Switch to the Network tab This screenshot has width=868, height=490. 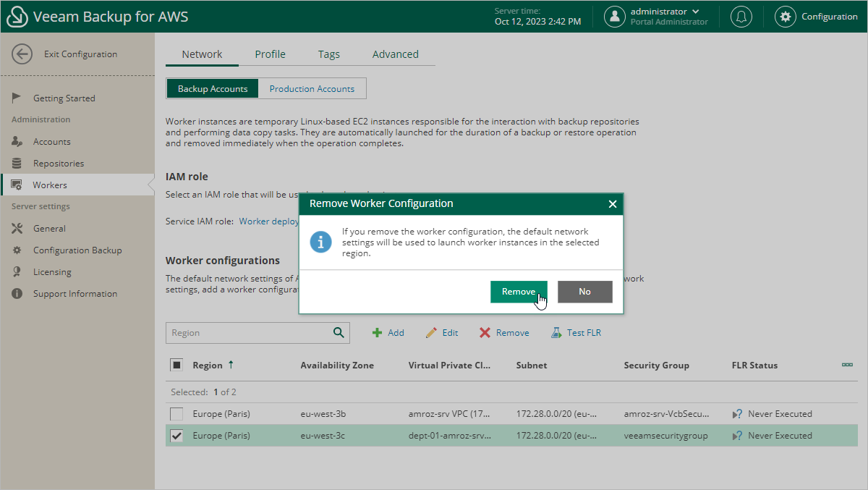tap(202, 54)
